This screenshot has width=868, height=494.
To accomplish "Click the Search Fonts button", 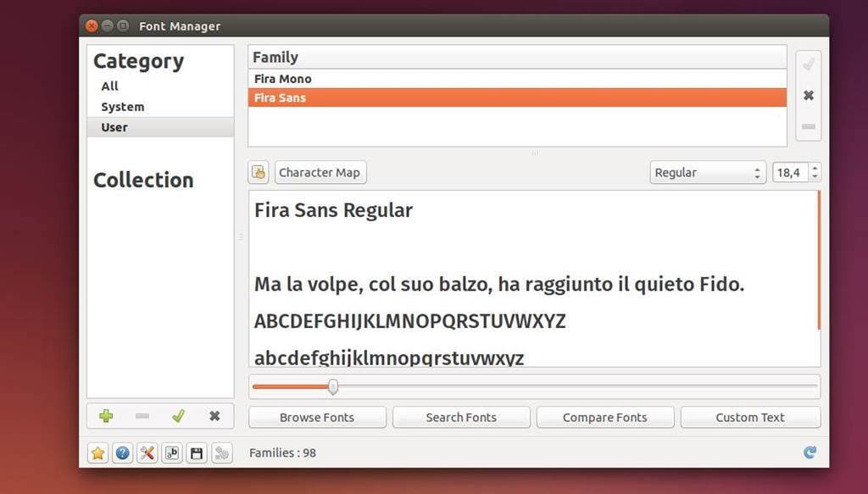I will [x=461, y=418].
